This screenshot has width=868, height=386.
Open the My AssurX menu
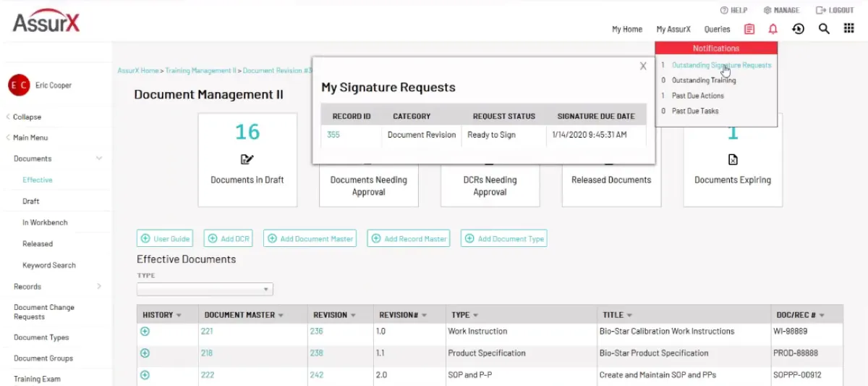tap(673, 30)
